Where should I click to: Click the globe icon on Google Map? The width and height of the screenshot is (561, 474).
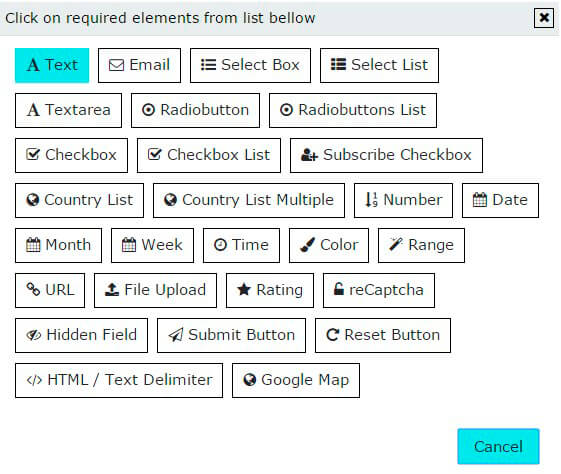249,380
